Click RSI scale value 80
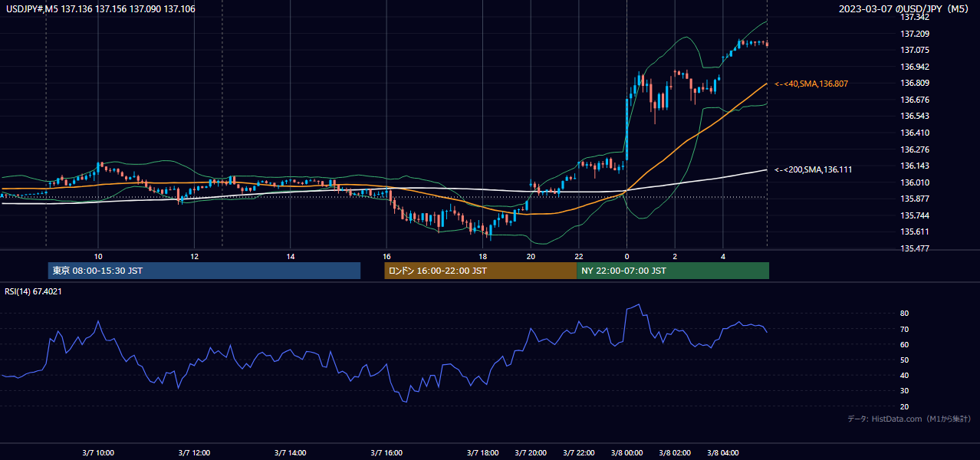This screenshot has height=460, width=980. point(905,314)
